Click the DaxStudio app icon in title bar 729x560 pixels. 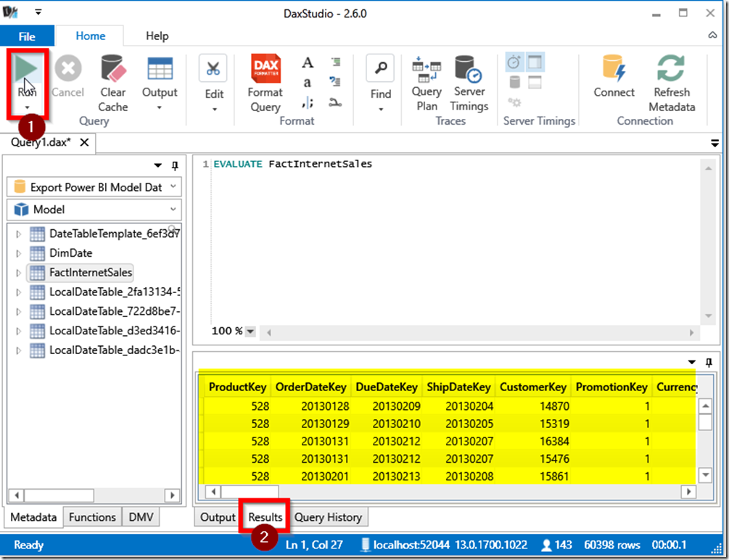pyautogui.click(x=9, y=12)
